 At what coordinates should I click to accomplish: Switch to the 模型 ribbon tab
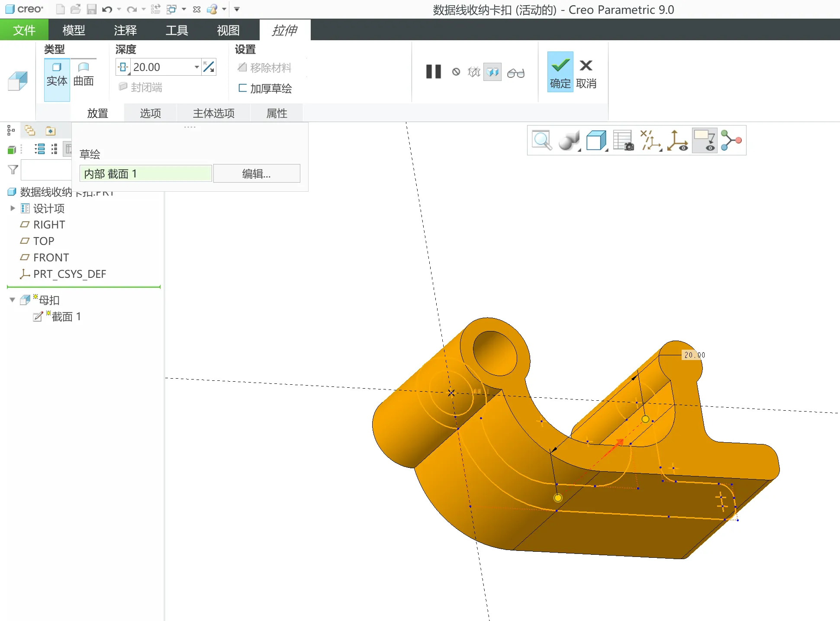click(74, 30)
